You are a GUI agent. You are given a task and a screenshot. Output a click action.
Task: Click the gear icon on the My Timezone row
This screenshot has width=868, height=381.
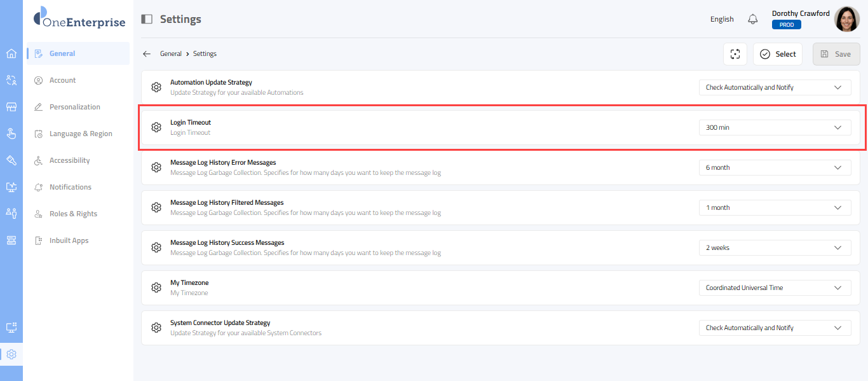pos(156,287)
